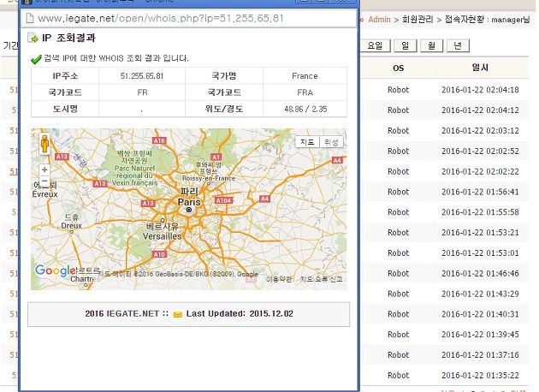Click the OS column header

(x=399, y=68)
